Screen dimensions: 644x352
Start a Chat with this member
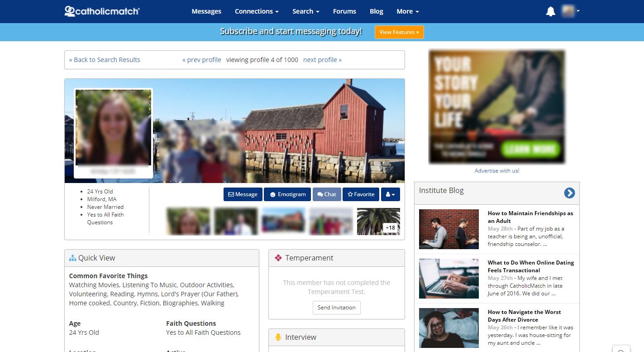click(327, 194)
